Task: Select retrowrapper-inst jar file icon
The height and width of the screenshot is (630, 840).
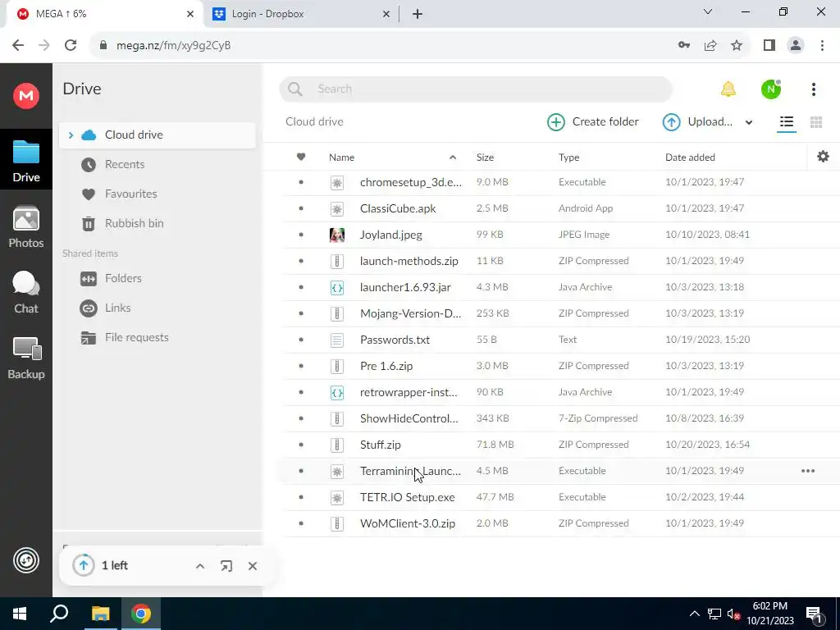Action: pos(337,393)
